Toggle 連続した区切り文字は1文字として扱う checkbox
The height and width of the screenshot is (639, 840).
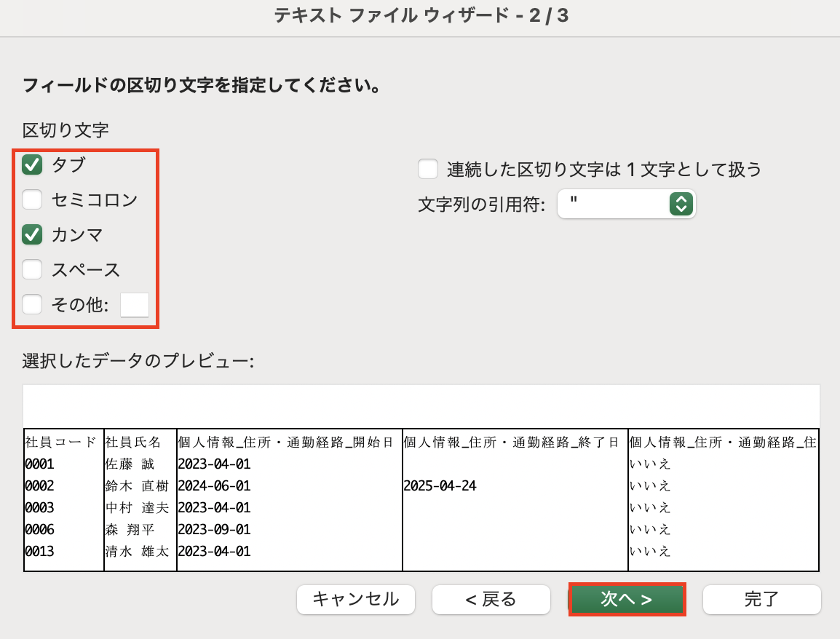(428, 170)
